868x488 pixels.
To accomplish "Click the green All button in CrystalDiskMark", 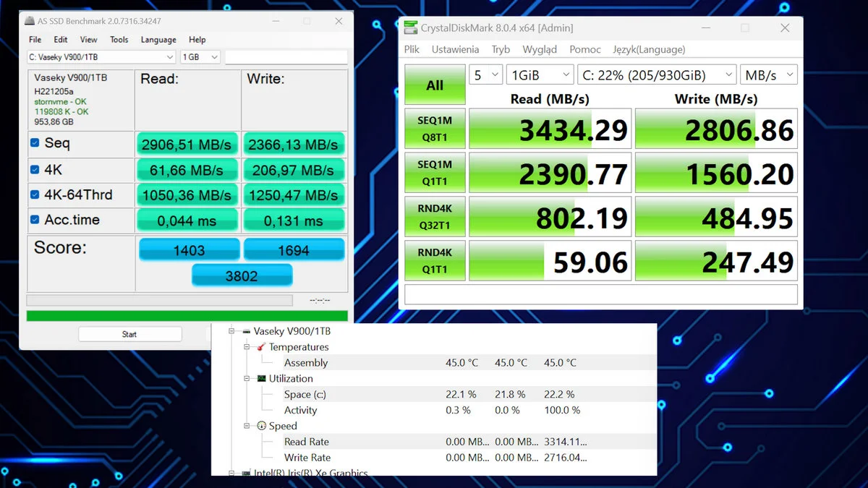I will pos(435,85).
